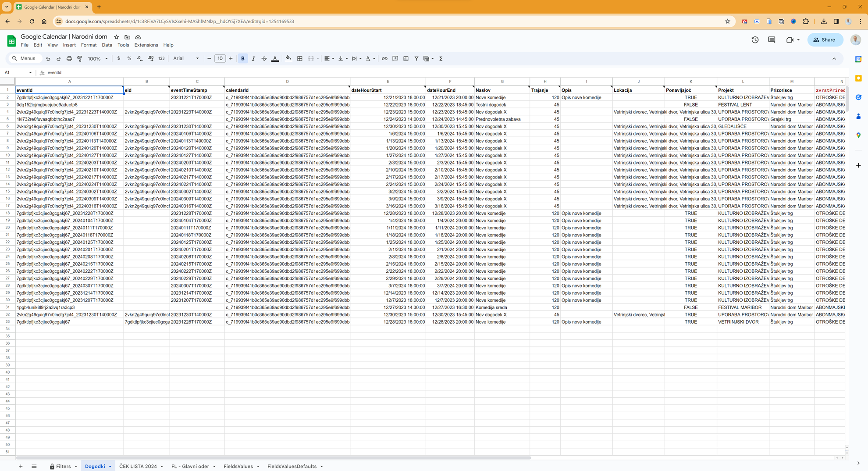Open the Edit menu

(38, 45)
